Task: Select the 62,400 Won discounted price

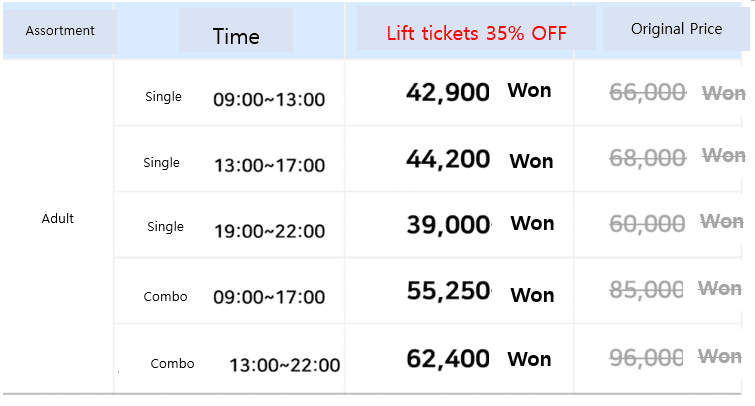Action: pyautogui.click(x=478, y=358)
